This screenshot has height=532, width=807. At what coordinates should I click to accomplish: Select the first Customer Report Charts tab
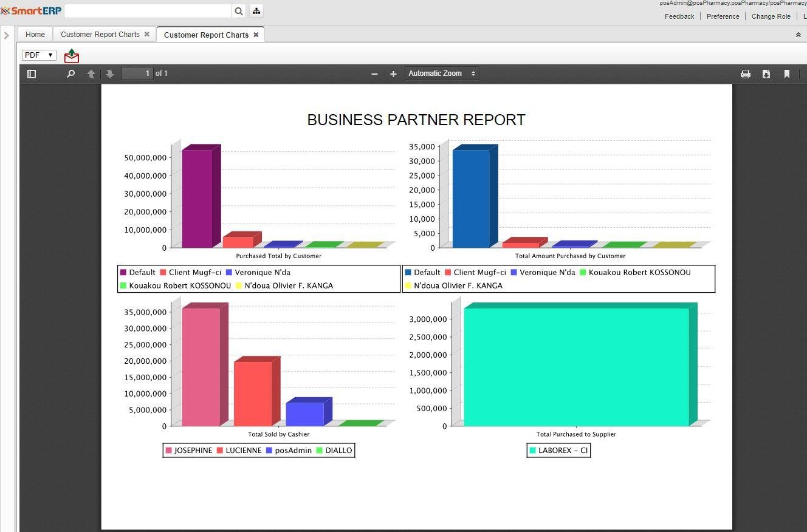click(x=100, y=35)
